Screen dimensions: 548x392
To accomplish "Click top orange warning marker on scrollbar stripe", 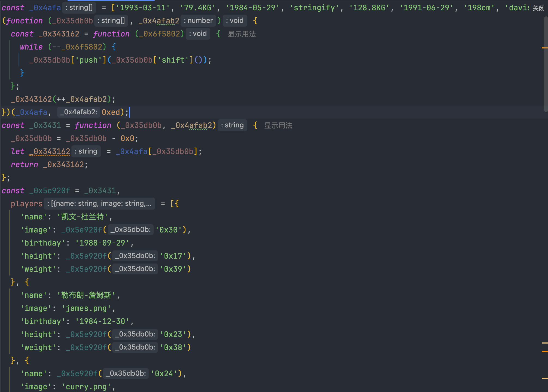I will pyautogui.click(x=544, y=48).
